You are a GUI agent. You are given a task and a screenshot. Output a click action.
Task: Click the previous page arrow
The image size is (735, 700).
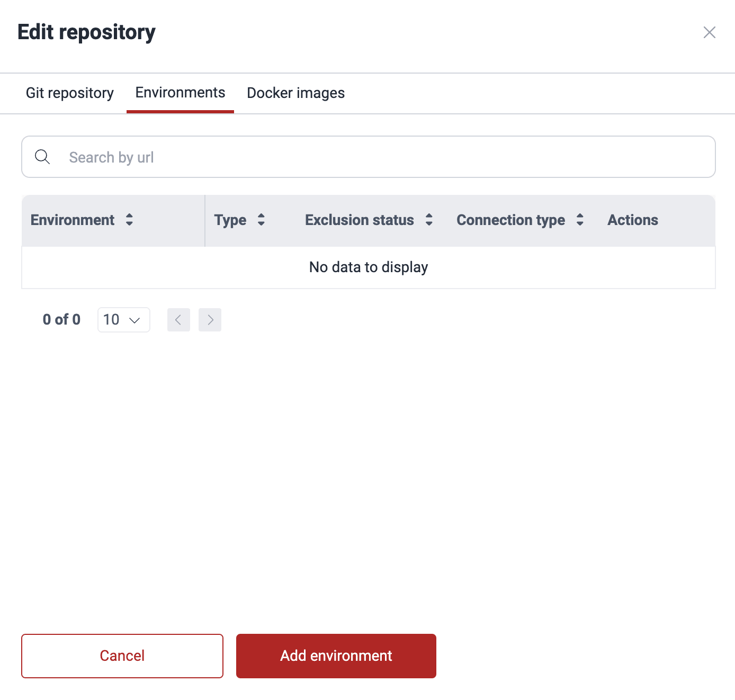click(x=178, y=320)
